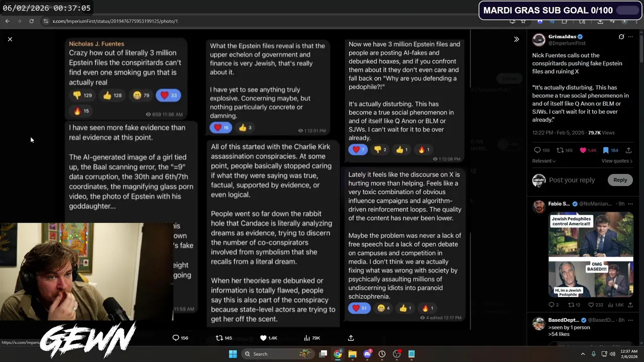This screenshot has width=644, height=362.
Task: Click the Reply button
Action: coord(620,180)
